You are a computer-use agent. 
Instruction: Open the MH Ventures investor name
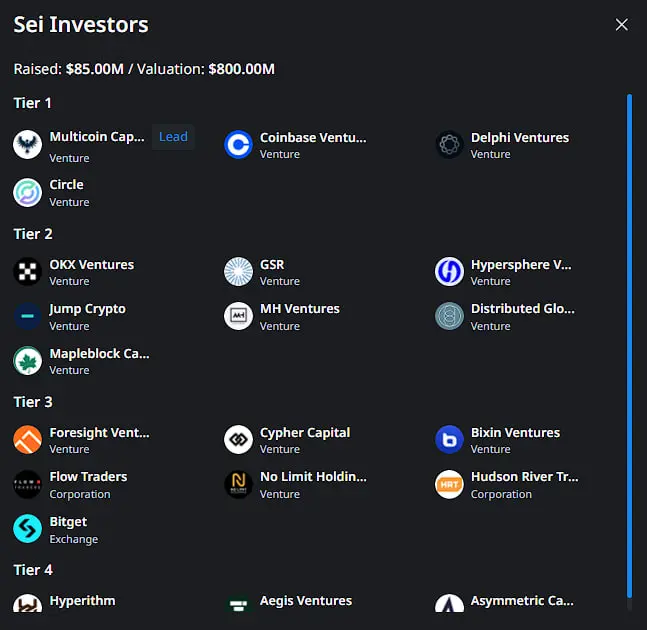point(300,309)
